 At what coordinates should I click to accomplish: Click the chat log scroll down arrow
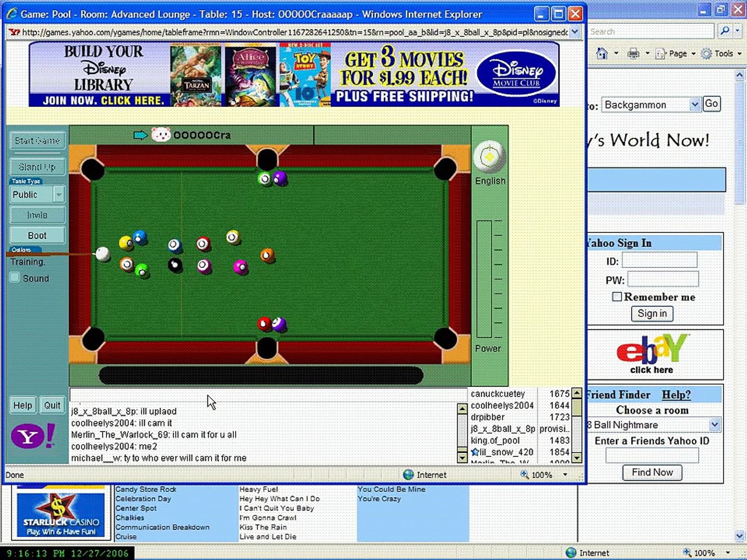(462, 457)
